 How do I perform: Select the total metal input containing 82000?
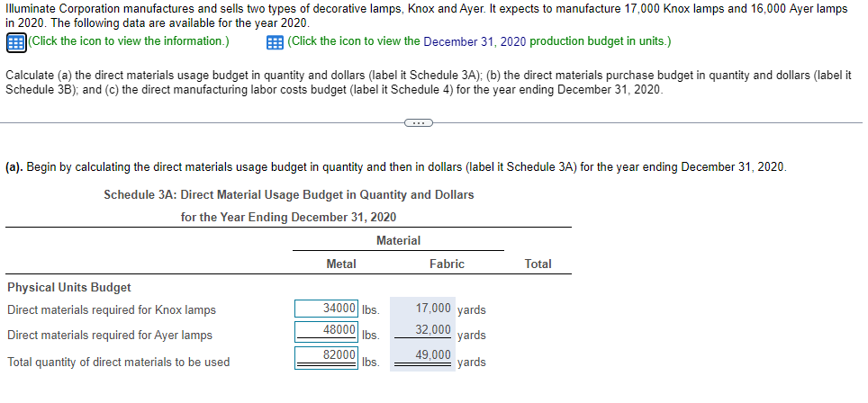327,356
